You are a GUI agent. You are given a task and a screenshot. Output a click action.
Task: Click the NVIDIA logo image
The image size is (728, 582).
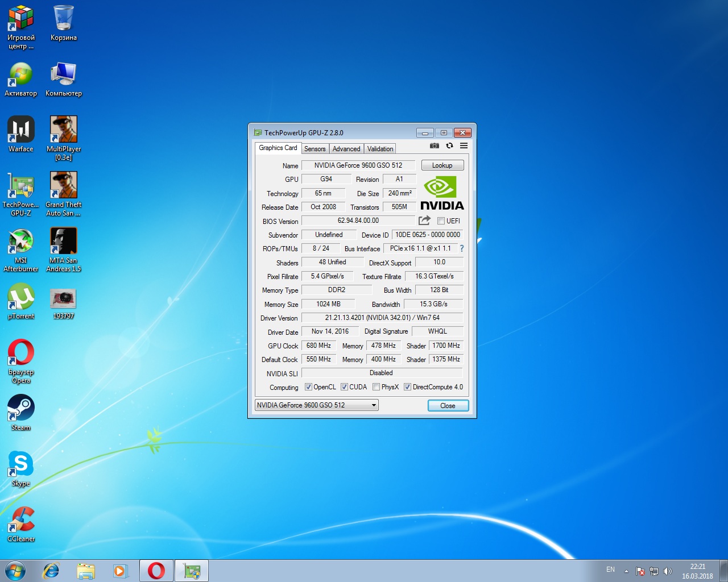[442, 193]
